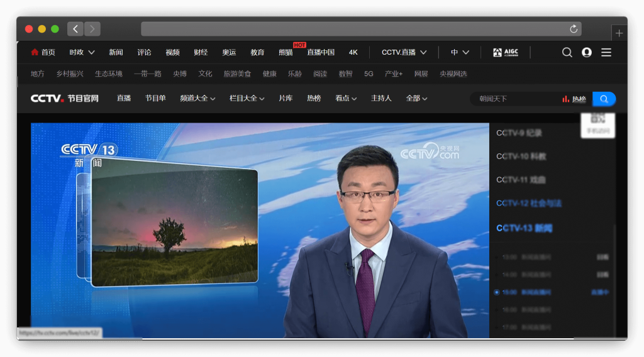644x357 pixels.
Task: Select the 主持人 tab
Action: (x=381, y=99)
